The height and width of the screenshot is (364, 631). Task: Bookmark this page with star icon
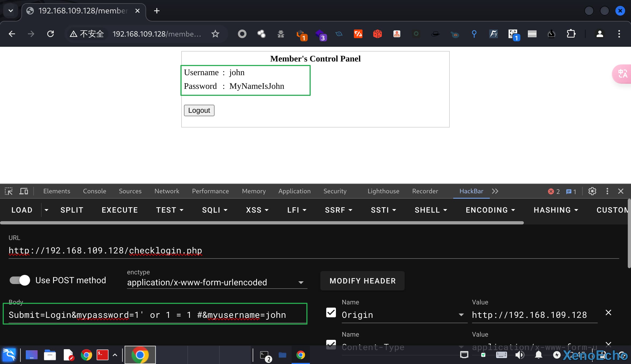(x=215, y=34)
